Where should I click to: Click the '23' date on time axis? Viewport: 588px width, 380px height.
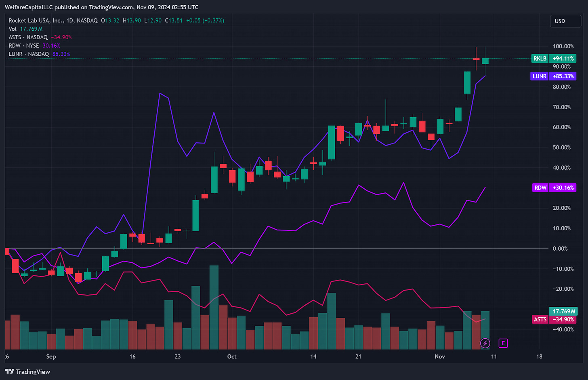click(178, 356)
